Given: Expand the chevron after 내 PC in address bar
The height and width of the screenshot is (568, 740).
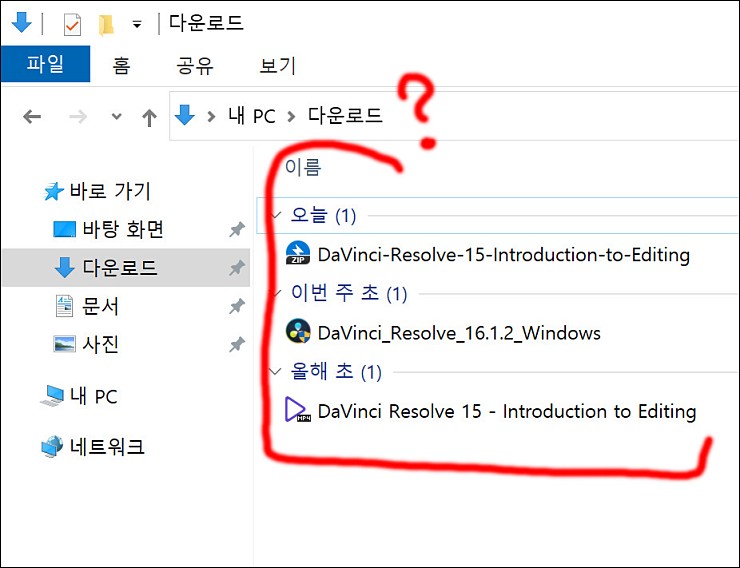Looking at the screenshot, I should click(x=291, y=116).
